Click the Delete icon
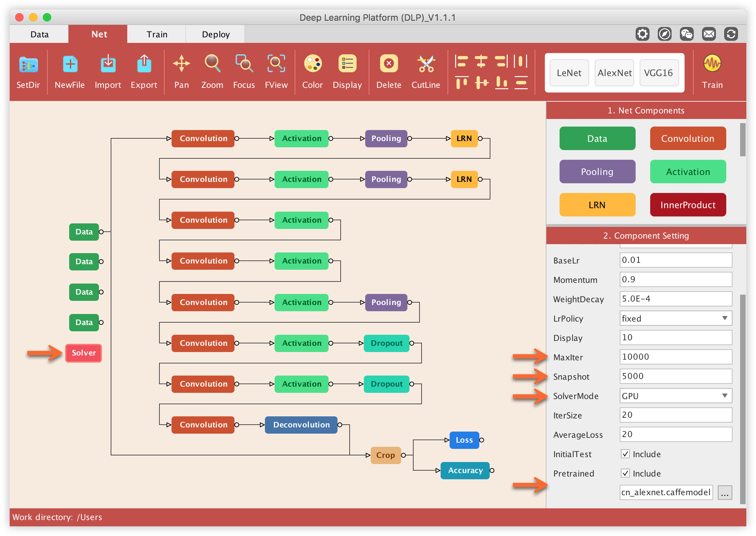 point(389,64)
